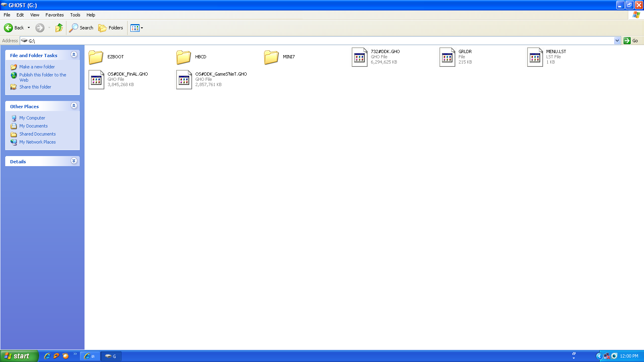Select the MENU.LST file icon
Screen dimensions: 644x362
click(x=535, y=57)
